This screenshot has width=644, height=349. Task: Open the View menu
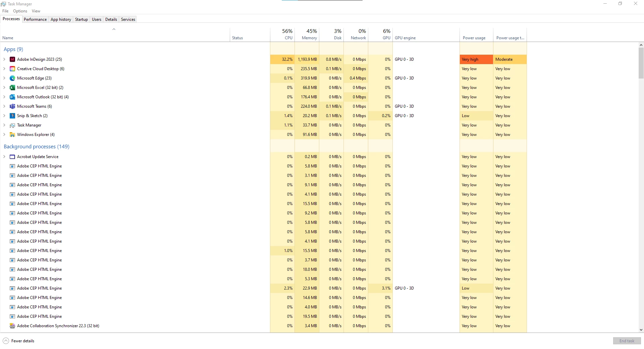pyautogui.click(x=36, y=11)
